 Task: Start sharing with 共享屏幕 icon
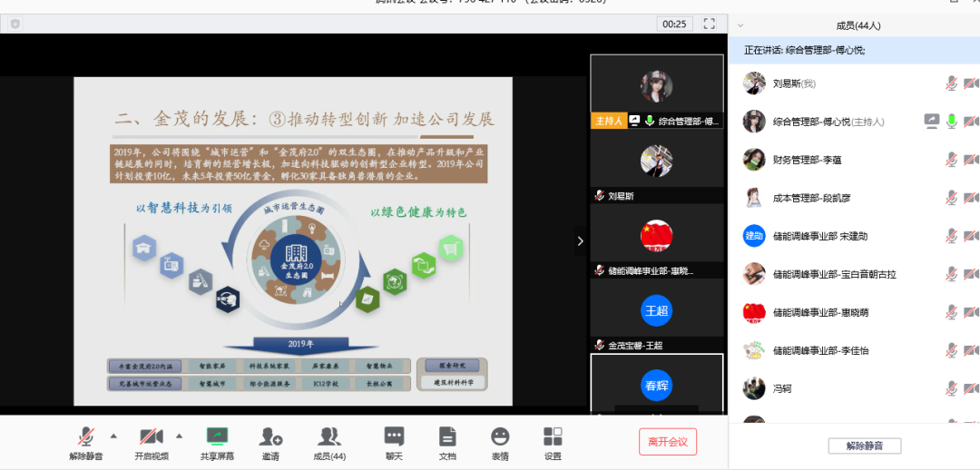tap(217, 436)
